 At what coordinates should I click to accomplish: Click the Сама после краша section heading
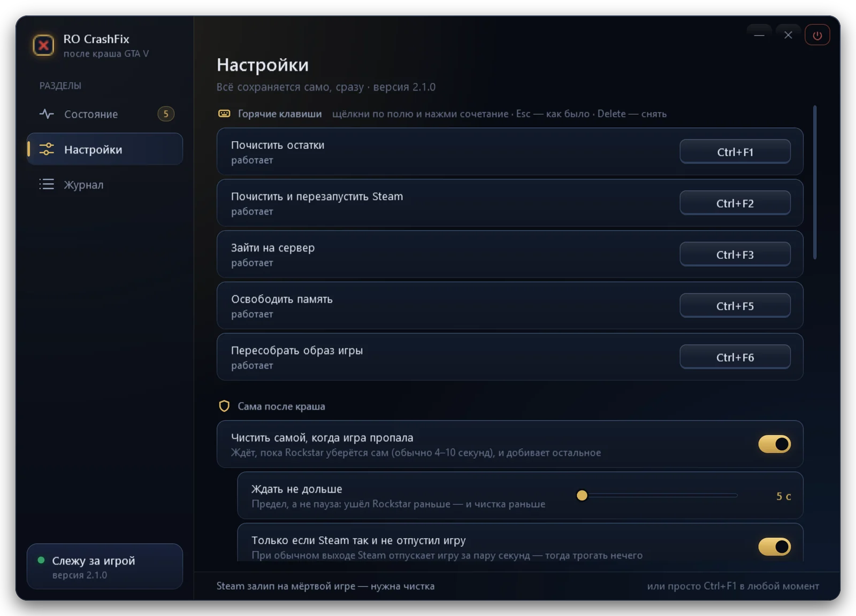point(281,406)
